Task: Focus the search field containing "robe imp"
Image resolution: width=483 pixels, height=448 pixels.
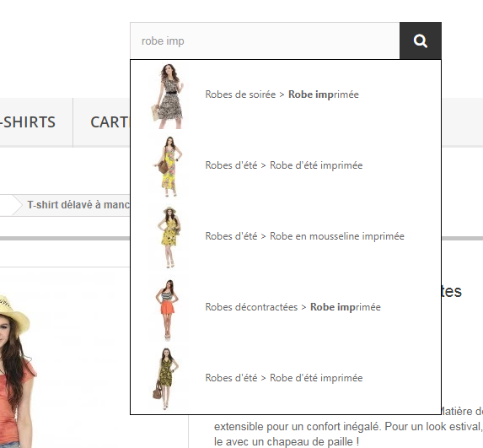Action: point(265,40)
